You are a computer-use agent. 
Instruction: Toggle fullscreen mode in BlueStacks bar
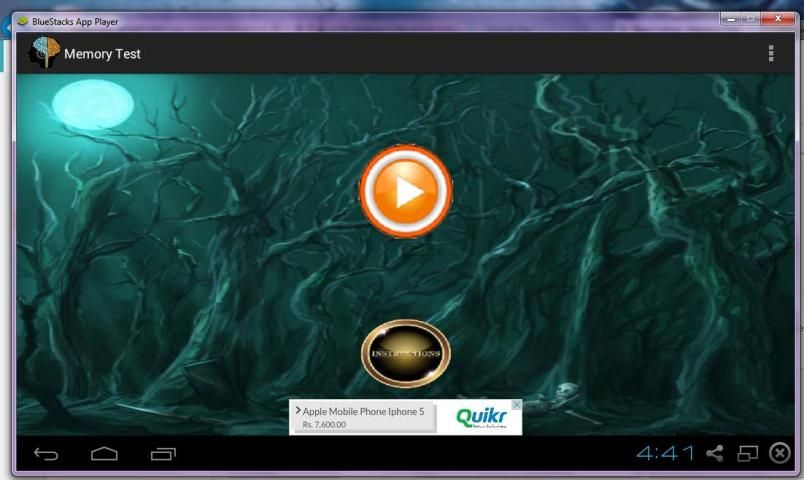pos(747,454)
